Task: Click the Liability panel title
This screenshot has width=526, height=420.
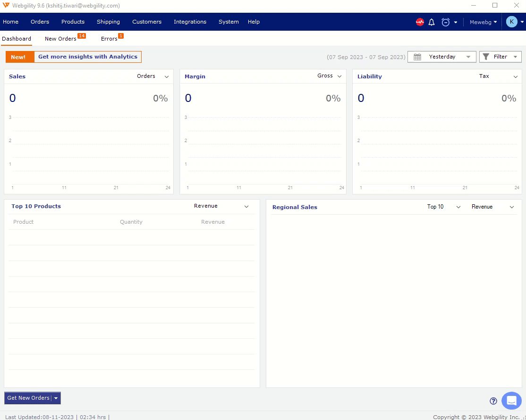Action: click(370, 76)
